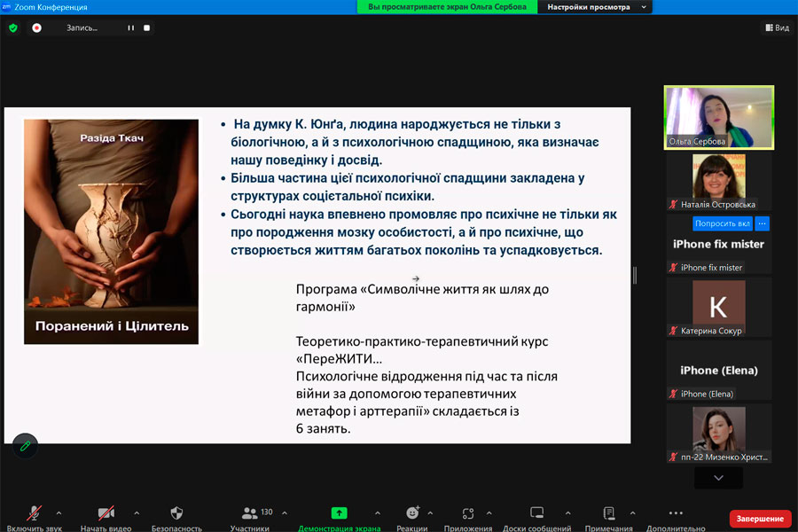Viewport: 798px width, 532px height.
Task: Open the Реакции reactions menu
Action: point(412,518)
